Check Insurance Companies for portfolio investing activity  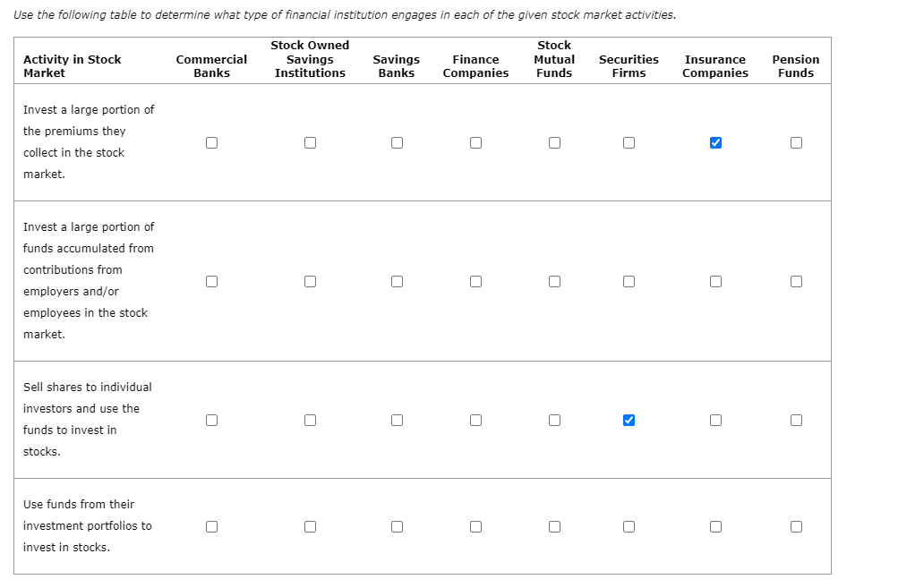[x=715, y=526]
